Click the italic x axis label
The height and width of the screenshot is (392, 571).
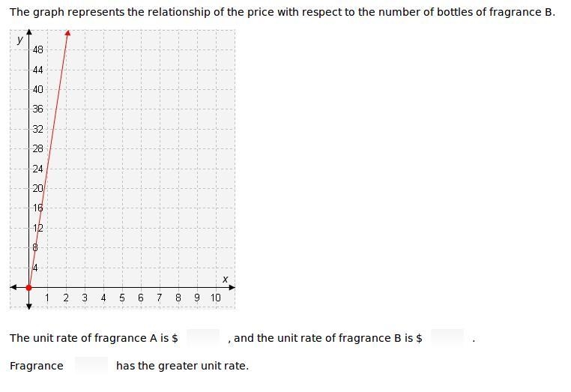(225, 280)
